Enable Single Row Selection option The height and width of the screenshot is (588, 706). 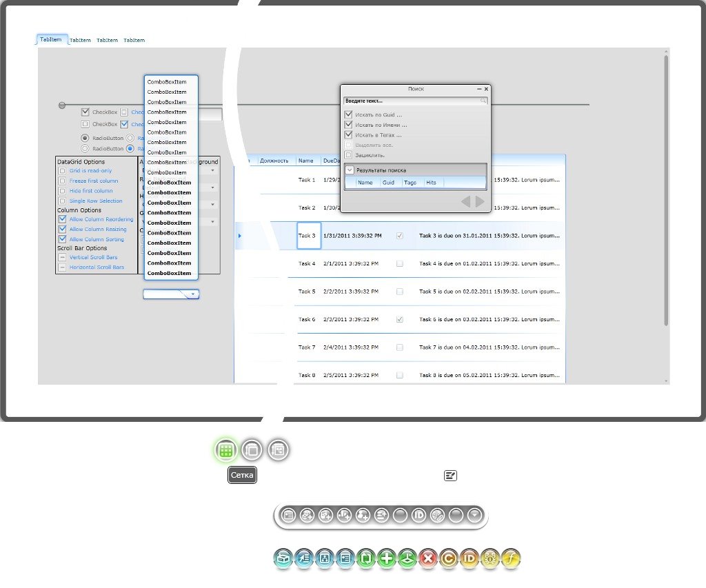pyautogui.click(x=62, y=201)
